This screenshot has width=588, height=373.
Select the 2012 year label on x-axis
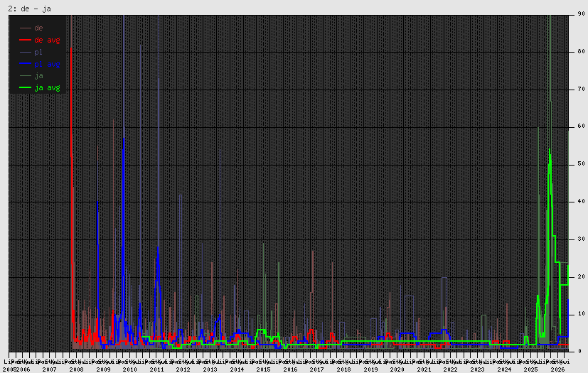coord(183,369)
